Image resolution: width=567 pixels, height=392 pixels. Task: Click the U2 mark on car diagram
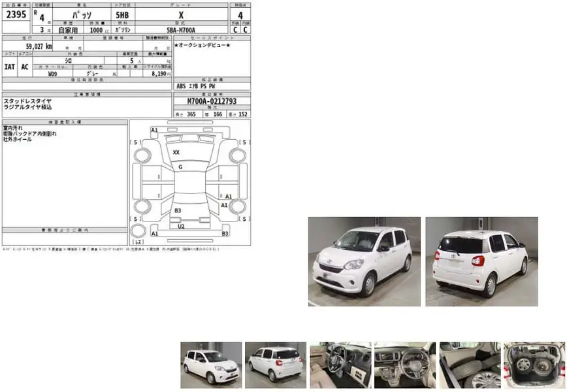click(181, 226)
